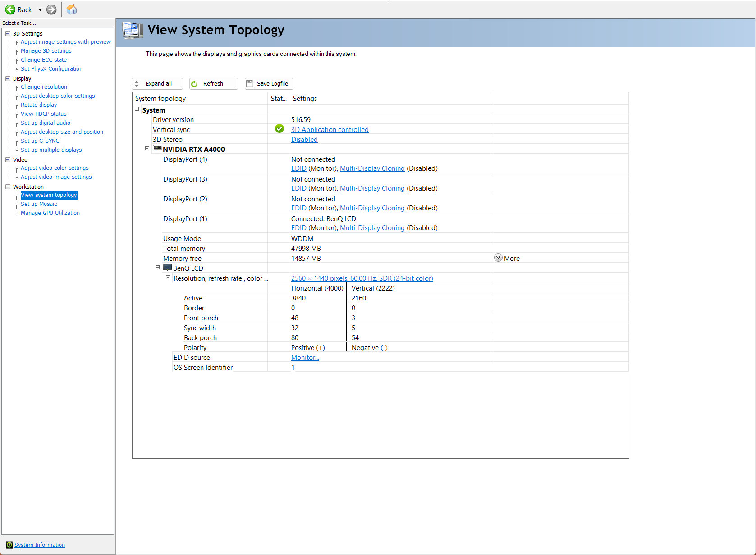Open Adjust video color settings
This screenshot has width=756, height=555.
pos(55,168)
